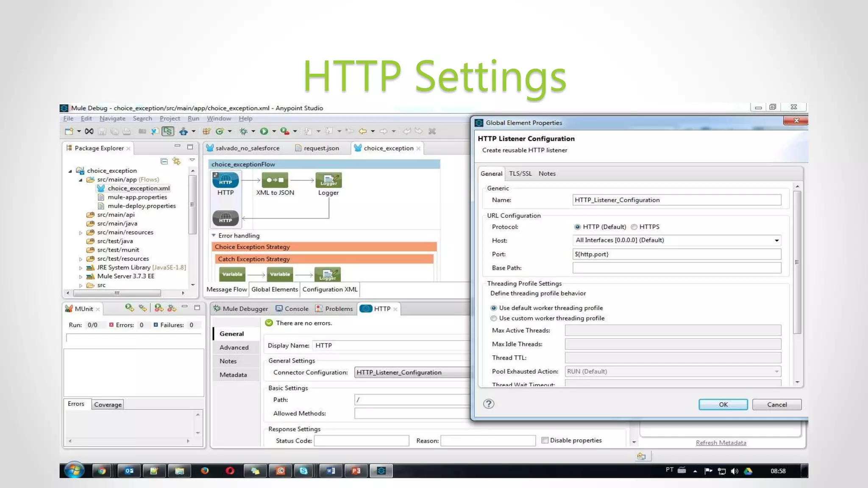
Task: Click the Forward navigation arrow in toolbar
Action: coord(383,131)
